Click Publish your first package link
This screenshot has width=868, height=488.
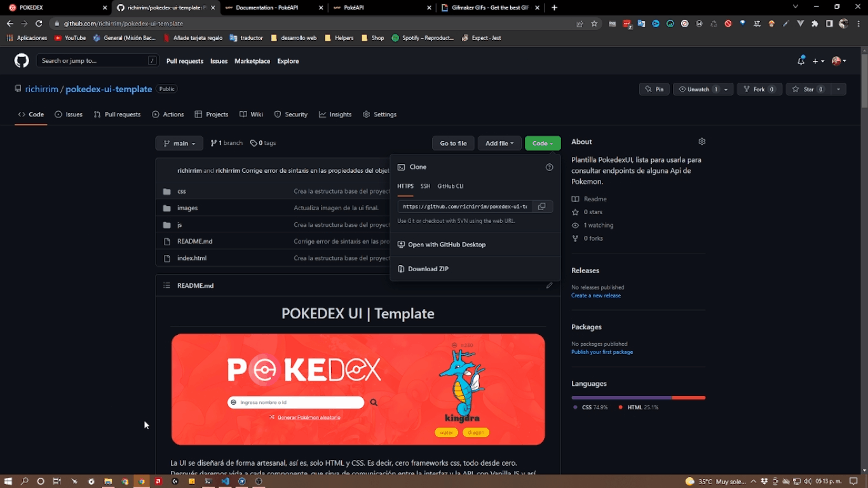(602, 352)
